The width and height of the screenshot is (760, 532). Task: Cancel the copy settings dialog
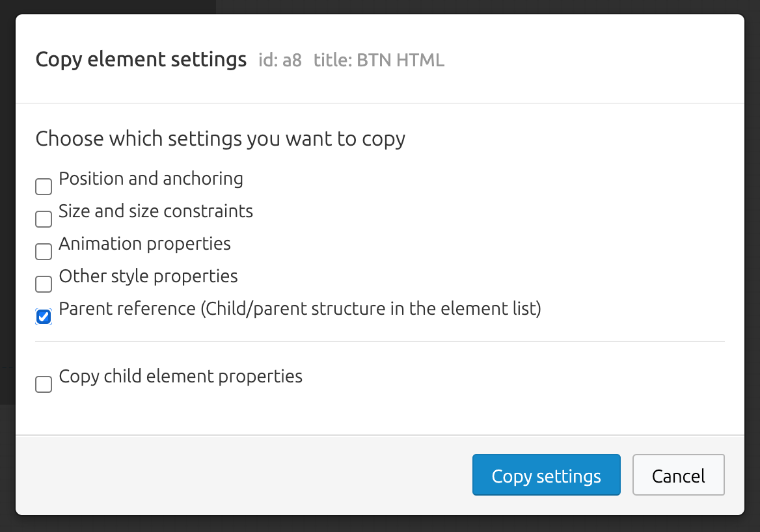(679, 475)
